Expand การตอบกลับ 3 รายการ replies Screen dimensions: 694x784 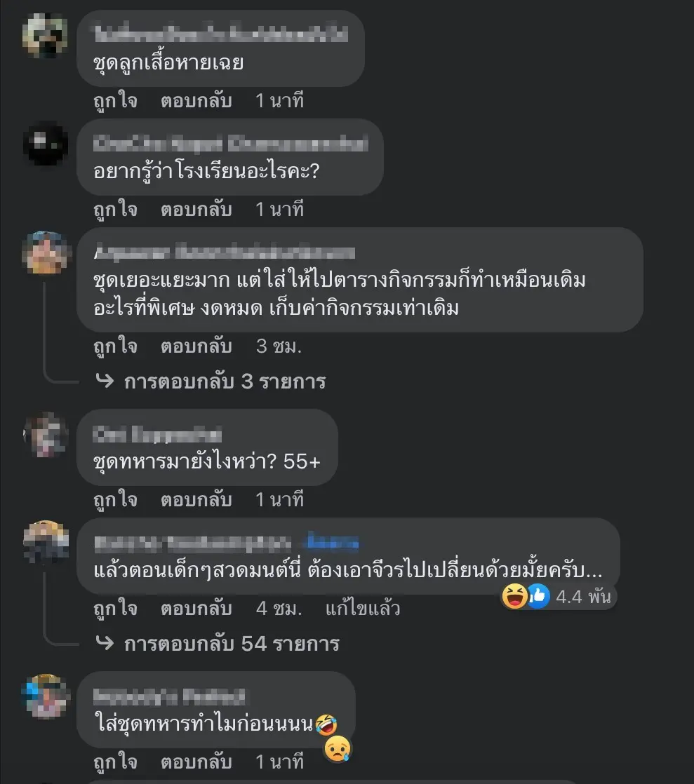point(225,381)
